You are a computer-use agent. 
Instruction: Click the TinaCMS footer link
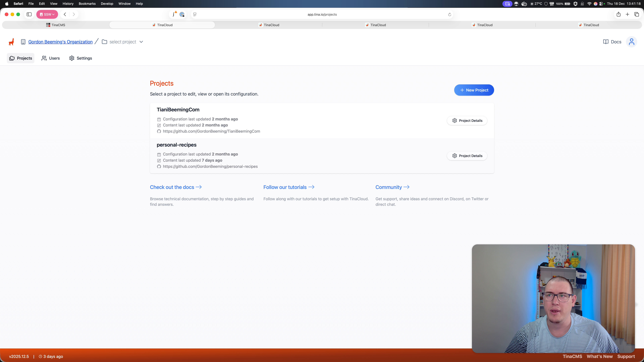point(573,356)
